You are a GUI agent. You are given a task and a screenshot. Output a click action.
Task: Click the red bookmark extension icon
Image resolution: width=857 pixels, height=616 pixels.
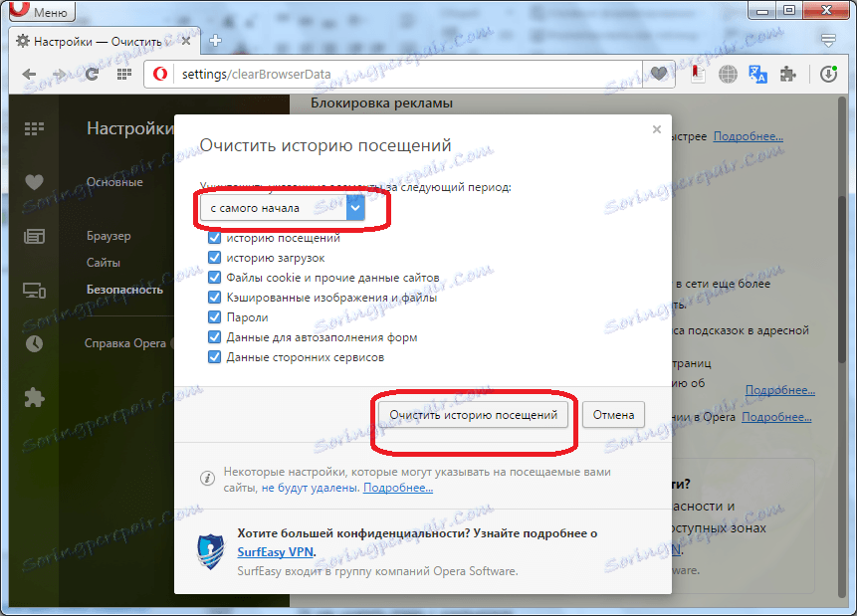[698, 74]
